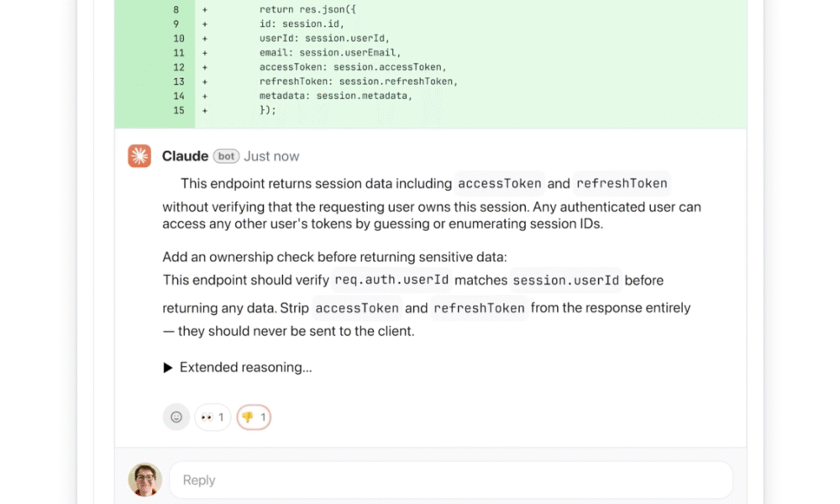Click the accessToken code snippet in first paragraph

(499, 183)
